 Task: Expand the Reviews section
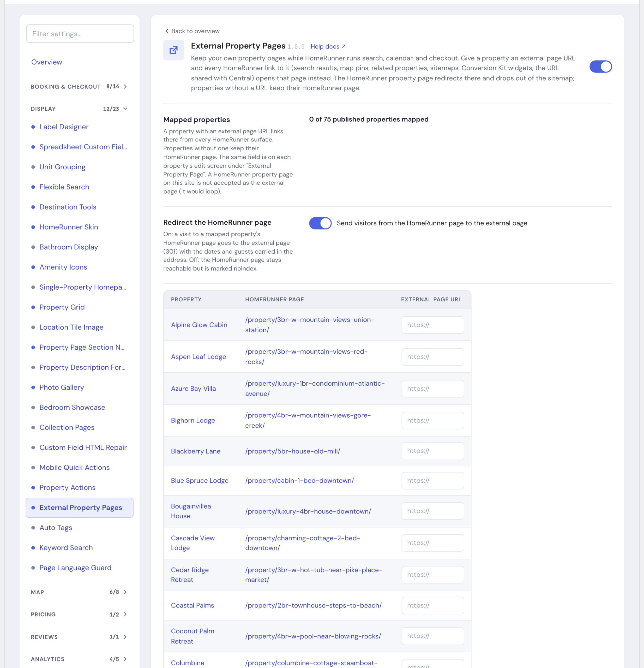[79, 637]
